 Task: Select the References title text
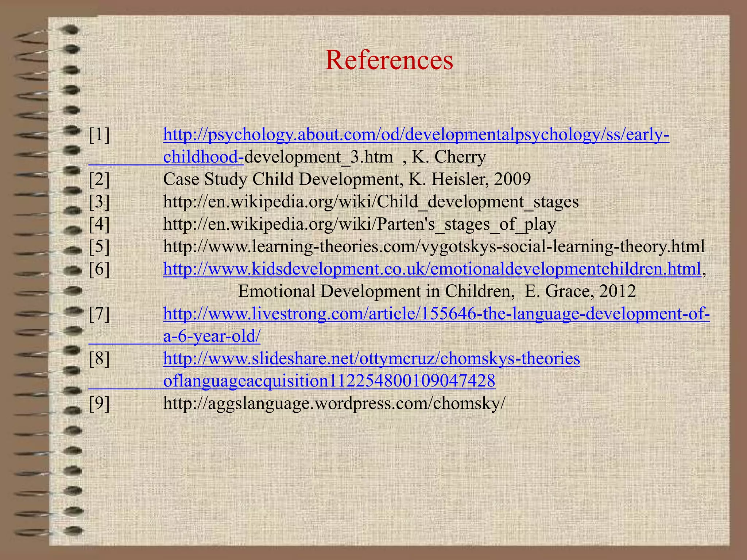(x=389, y=60)
